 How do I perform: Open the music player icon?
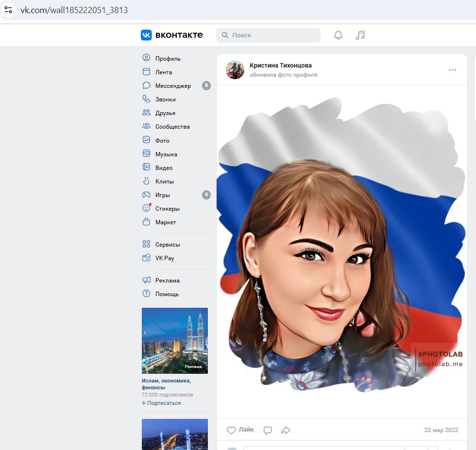point(360,35)
